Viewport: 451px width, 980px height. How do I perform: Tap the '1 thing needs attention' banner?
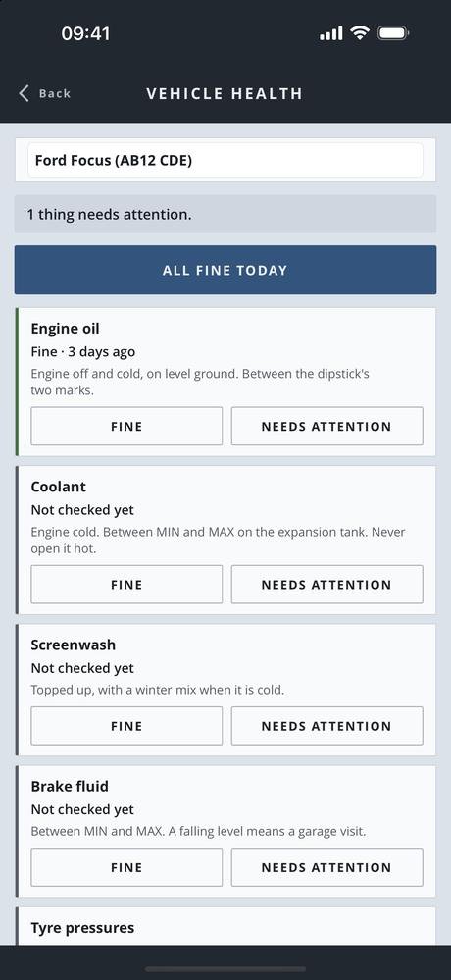pyautogui.click(x=225, y=215)
